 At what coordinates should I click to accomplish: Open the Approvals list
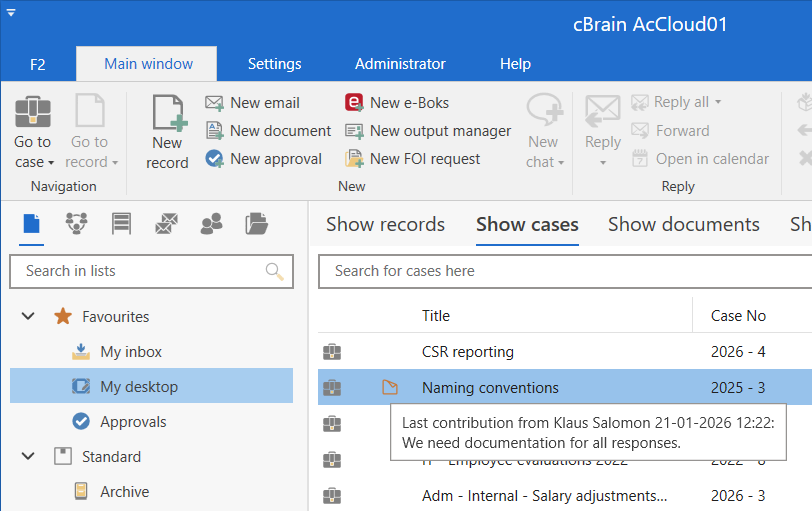click(x=133, y=422)
